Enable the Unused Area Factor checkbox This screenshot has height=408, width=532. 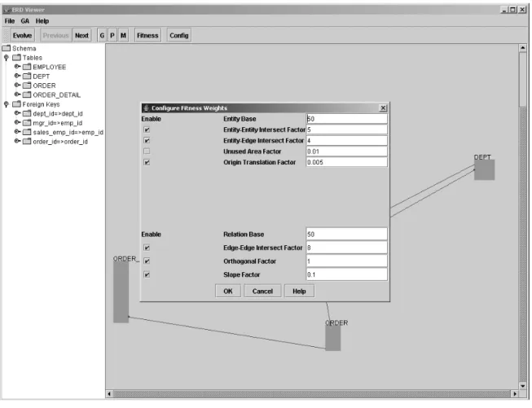[147, 151]
